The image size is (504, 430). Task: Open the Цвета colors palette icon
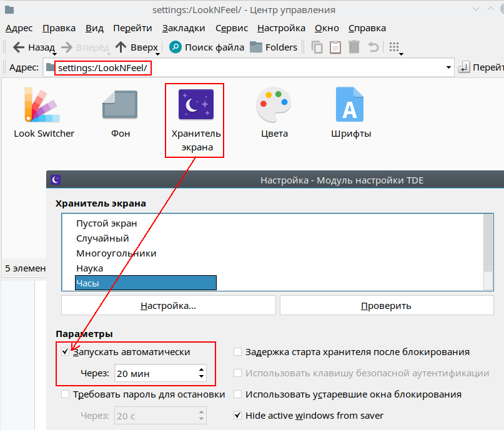pyautogui.click(x=274, y=105)
